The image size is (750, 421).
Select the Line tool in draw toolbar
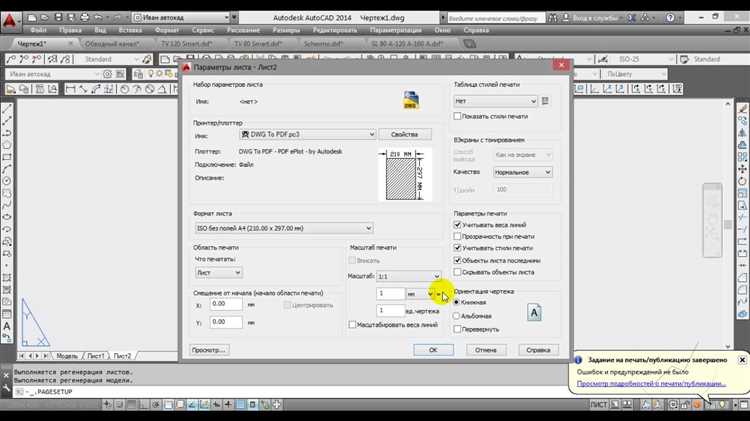click(x=7, y=109)
